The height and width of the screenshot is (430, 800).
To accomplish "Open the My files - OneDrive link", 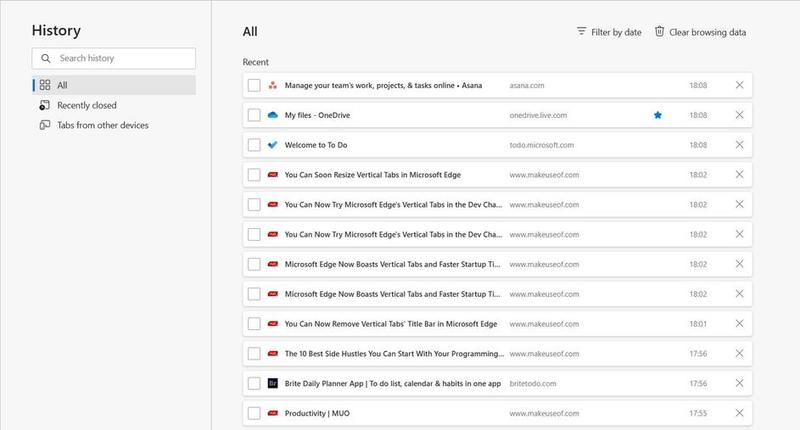I will click(317, 115).
